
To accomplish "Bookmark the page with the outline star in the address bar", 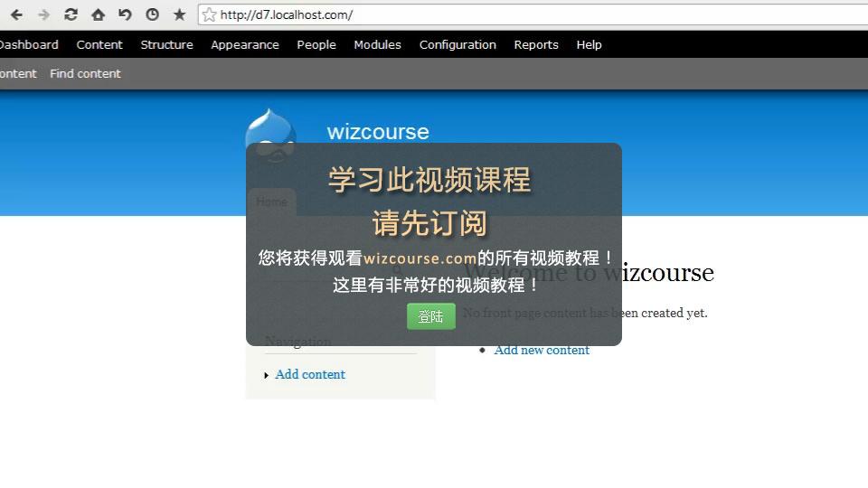I will click(209, 15).
